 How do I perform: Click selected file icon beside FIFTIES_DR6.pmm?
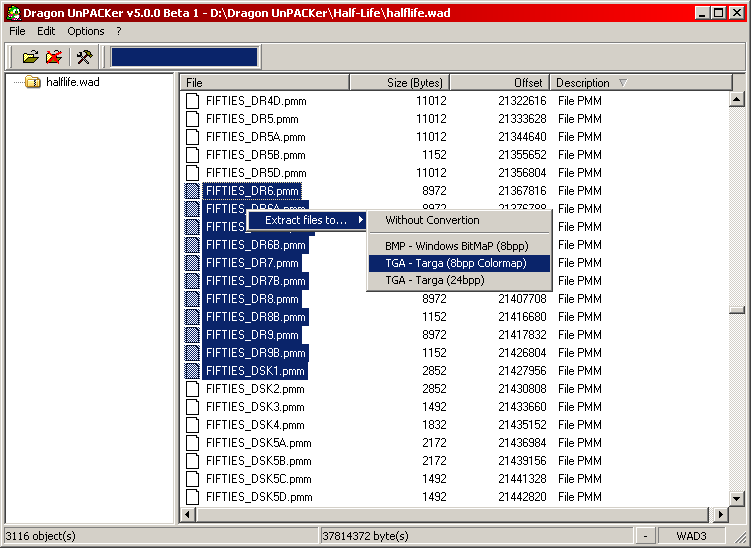pos(192,191)
